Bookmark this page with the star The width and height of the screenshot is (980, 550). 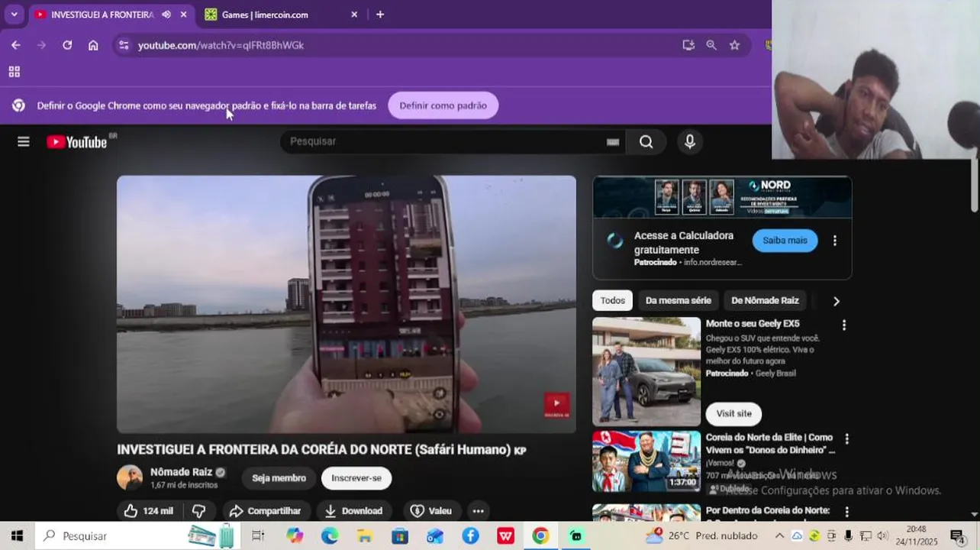click(734, 45)
